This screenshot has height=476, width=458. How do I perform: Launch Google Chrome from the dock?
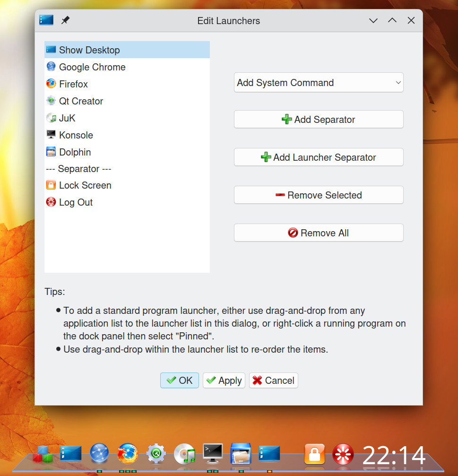[x=99, y=453]
